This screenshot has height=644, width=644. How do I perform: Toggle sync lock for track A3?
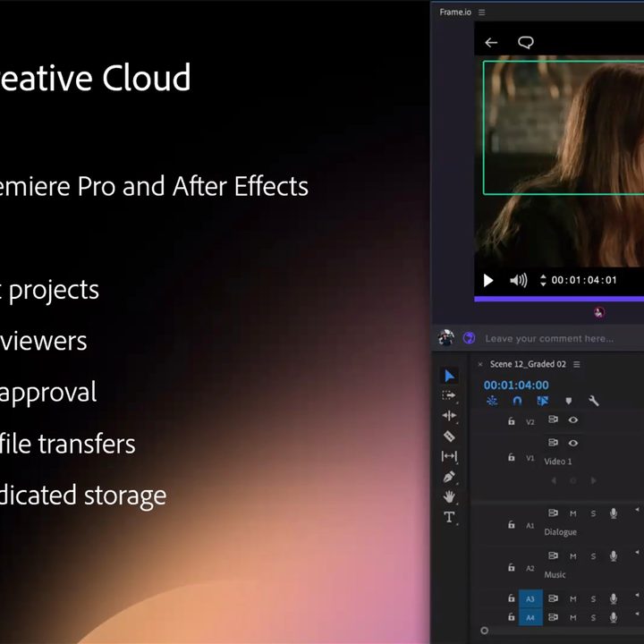click(554, 598)
